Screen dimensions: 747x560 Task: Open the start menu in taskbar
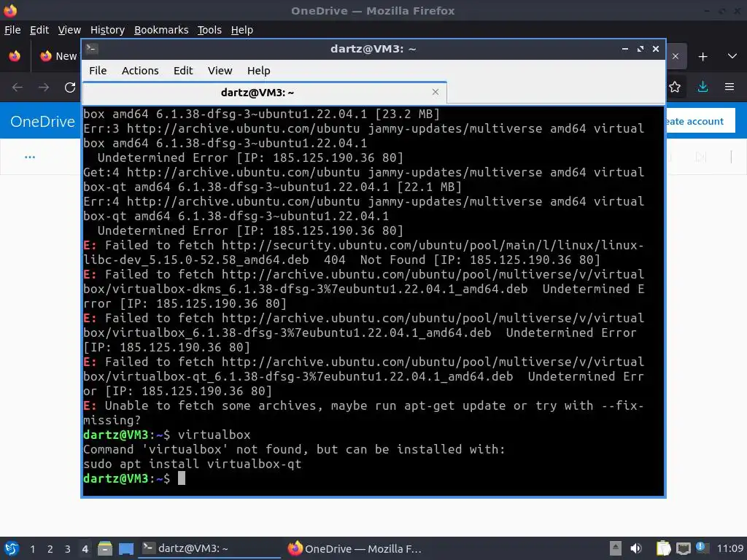pyautogui.click(x=12, y=548)
